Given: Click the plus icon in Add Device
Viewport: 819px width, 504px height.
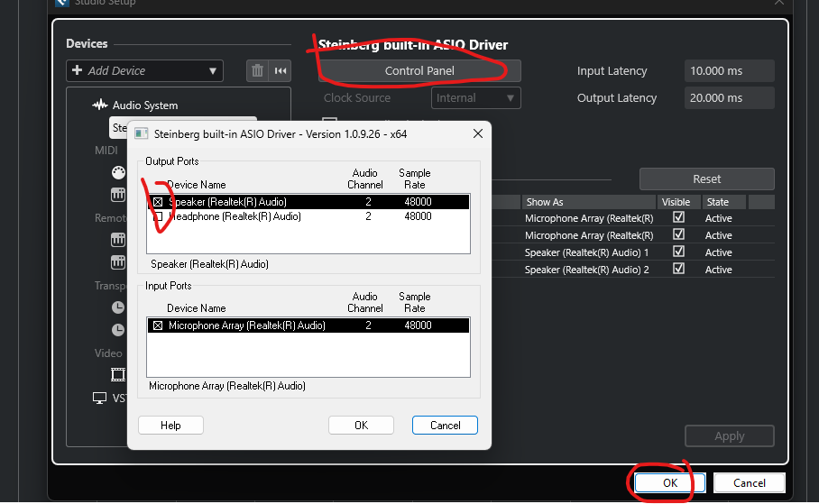Looking at the screenshot, I should point(78,70).
